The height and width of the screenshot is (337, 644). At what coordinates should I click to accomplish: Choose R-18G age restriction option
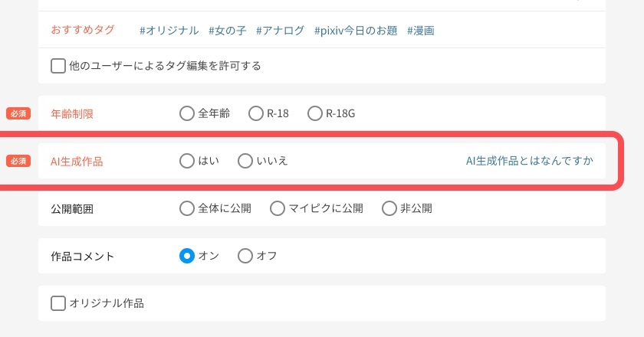(x=315, y=113)
